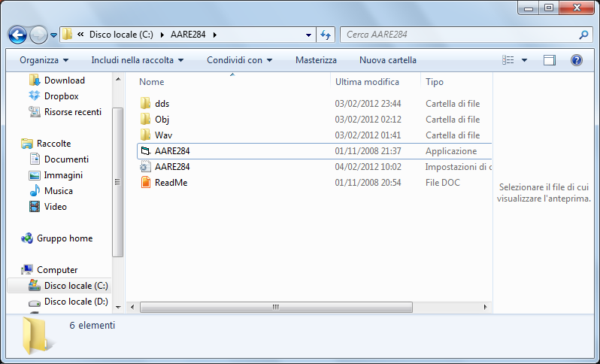Click the file list horizontal scrollbar thumb
The width and height of the screenshot is (600, 364).
[276, 307]
